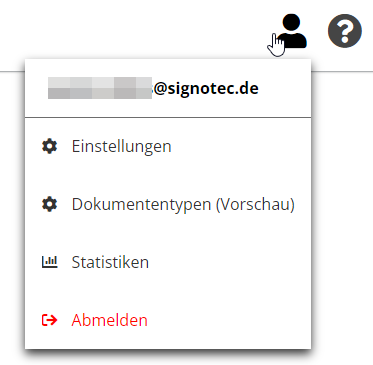Screen dimensions: 373x365
Task: Select the Statistiken text label
Action: [x=110, y=262]
